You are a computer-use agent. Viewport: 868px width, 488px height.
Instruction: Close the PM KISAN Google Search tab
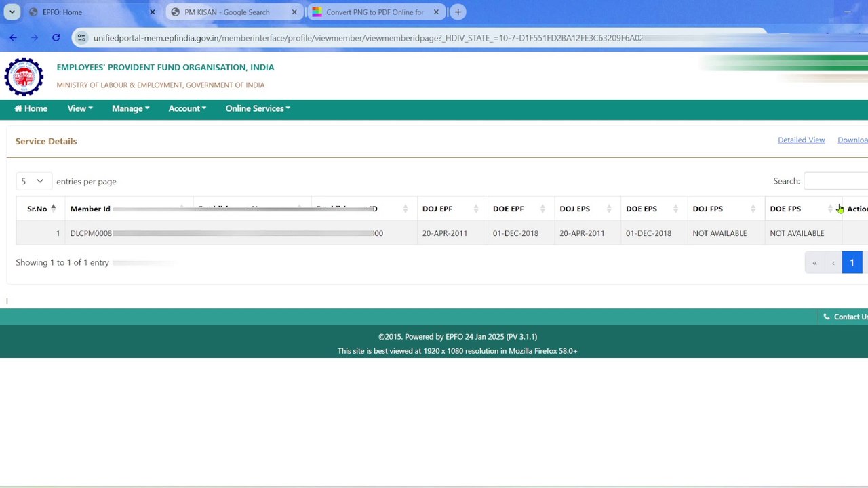pos(294,12)
